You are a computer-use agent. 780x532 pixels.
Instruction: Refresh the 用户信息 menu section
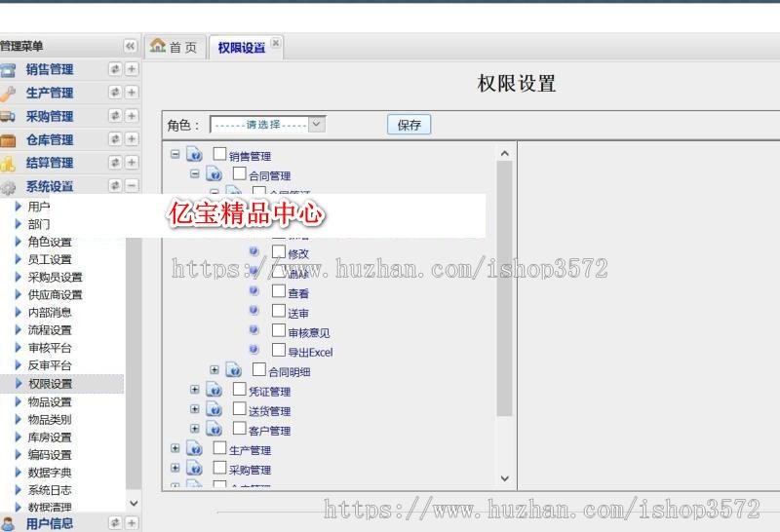coord(115,522)
